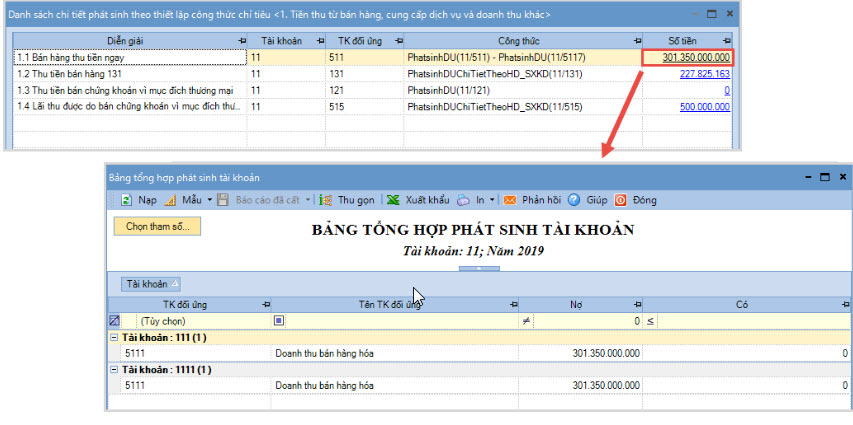Image resolution: width=853 pixels, height=425 pixels.
Task: Collapse the Tài khoản : 1111 (1) group
Action: pos(114,369)
